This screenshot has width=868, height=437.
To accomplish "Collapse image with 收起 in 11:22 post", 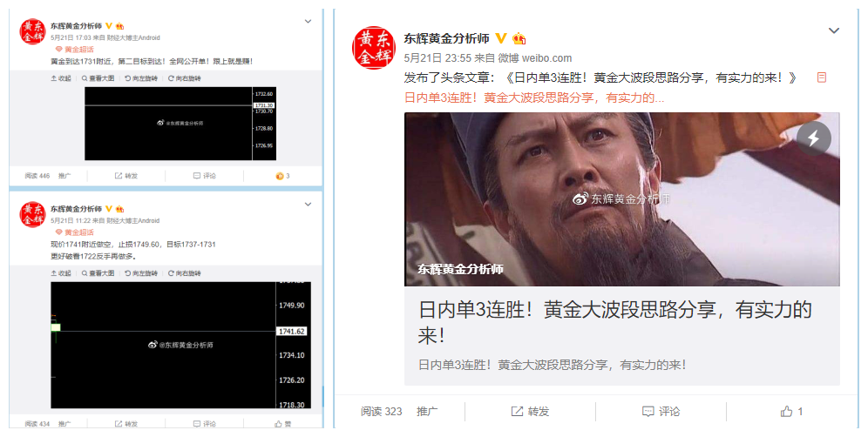I will (x=61, y=273).
